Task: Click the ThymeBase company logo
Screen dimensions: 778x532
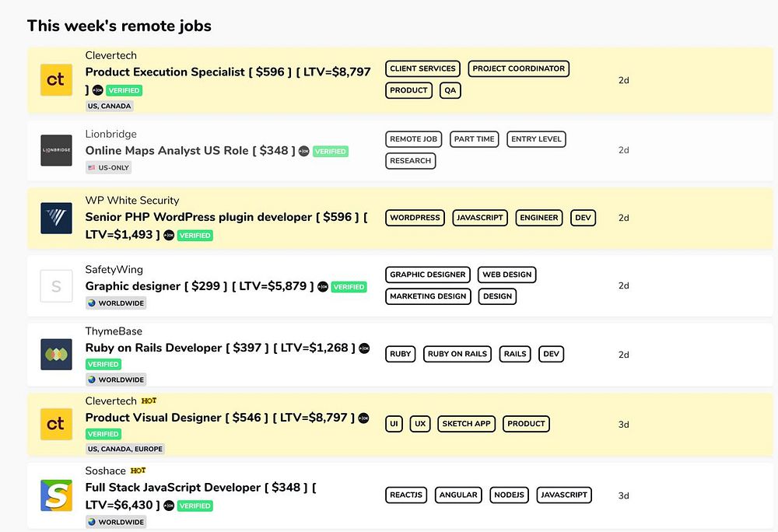Action: (x=56, y=354)
